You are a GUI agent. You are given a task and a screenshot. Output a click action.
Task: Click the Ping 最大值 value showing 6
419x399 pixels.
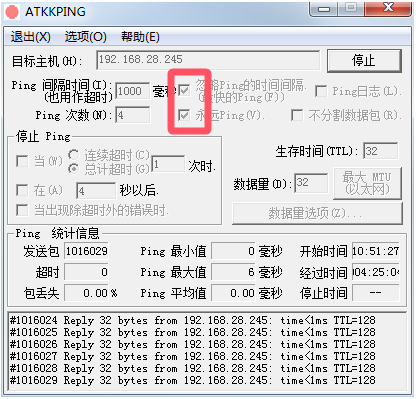click(233, 272)
